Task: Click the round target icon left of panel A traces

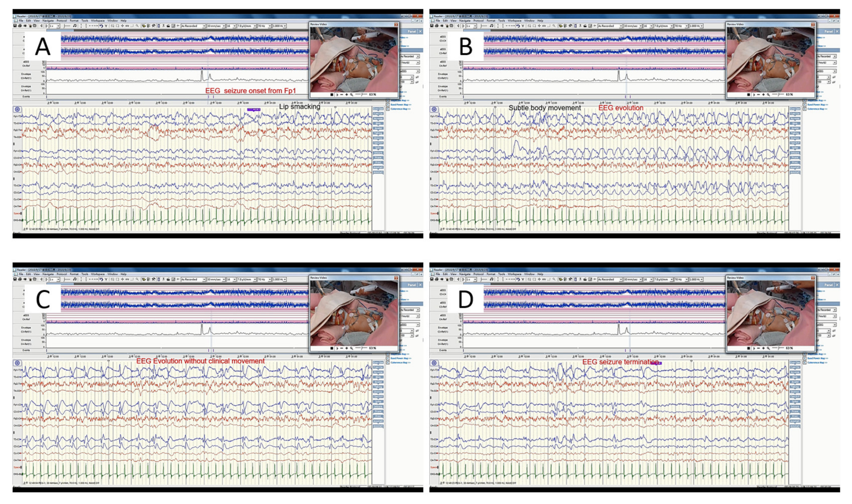Action: [17, 109]
